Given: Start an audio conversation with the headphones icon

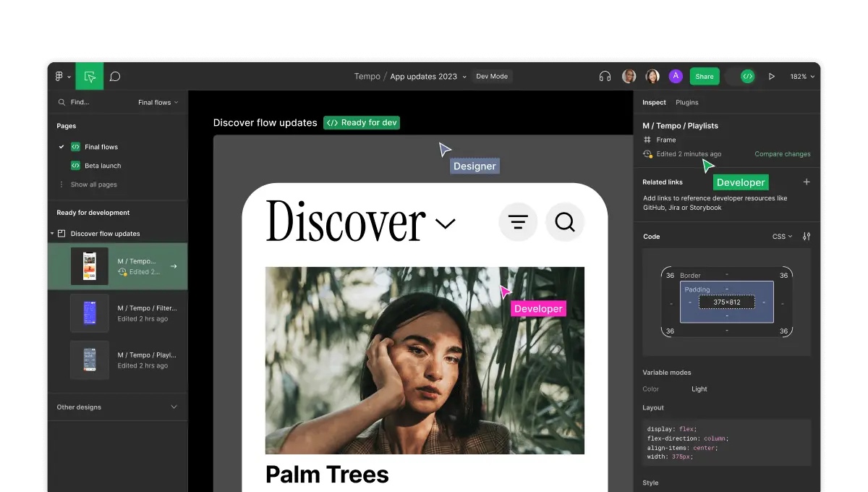Looking at the screenshot, I should click(x=605, y=76).
